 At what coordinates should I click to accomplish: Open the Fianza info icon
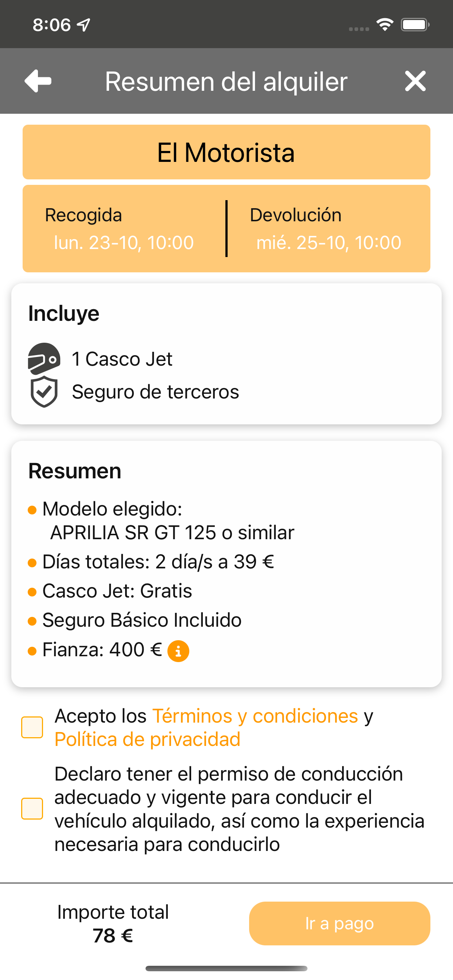[178, 651]
